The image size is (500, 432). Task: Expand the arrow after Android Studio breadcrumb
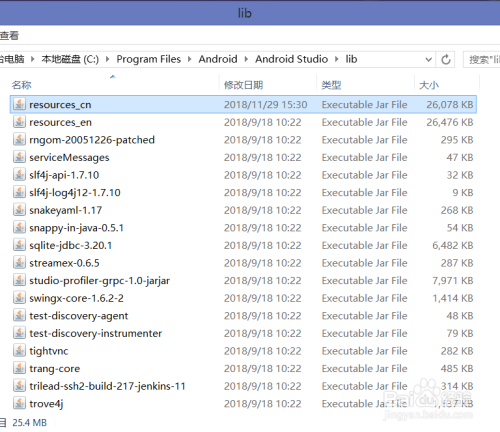pos(337,59)
